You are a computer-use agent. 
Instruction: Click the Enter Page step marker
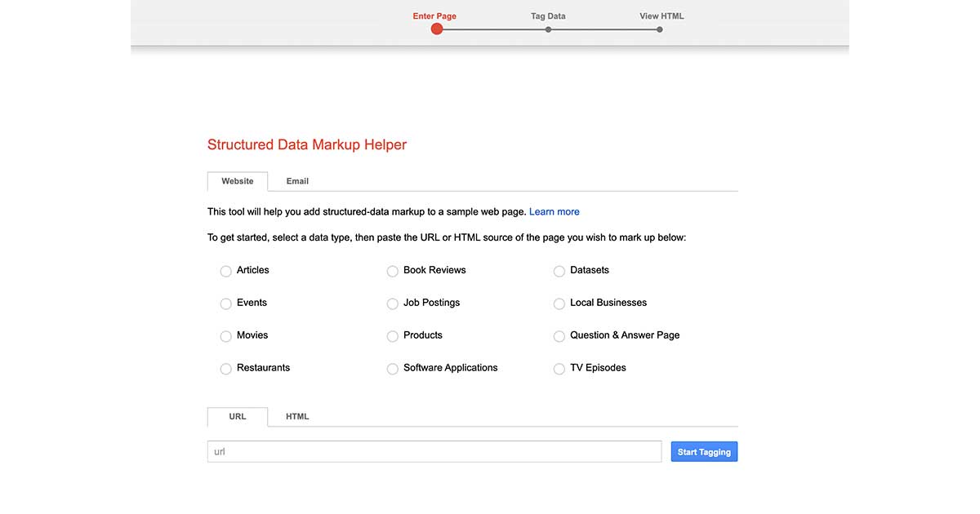[437, 29]
